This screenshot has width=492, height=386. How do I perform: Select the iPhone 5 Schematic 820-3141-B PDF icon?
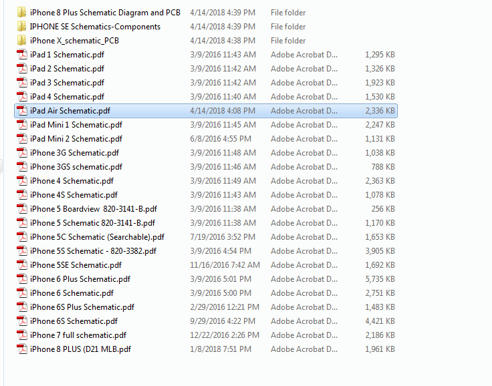tap(22, 223)
